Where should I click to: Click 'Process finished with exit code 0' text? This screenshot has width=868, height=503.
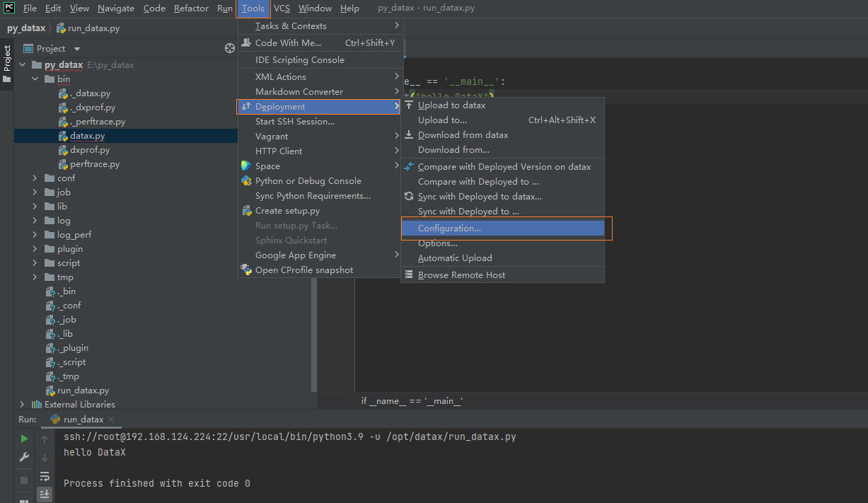tap(157, 483)
